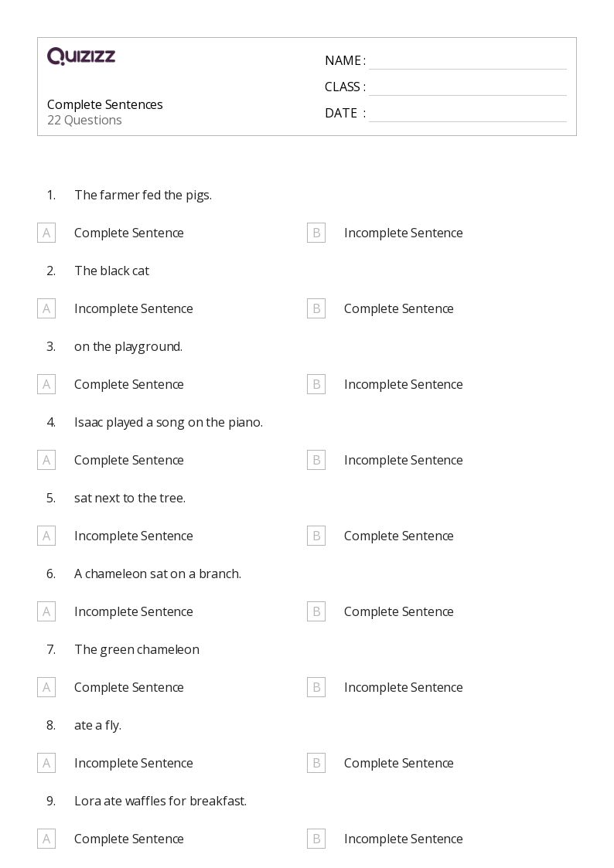Choose box A for Lora's waffles question
This screenshot has height=868, width=614.
[46, 839]
